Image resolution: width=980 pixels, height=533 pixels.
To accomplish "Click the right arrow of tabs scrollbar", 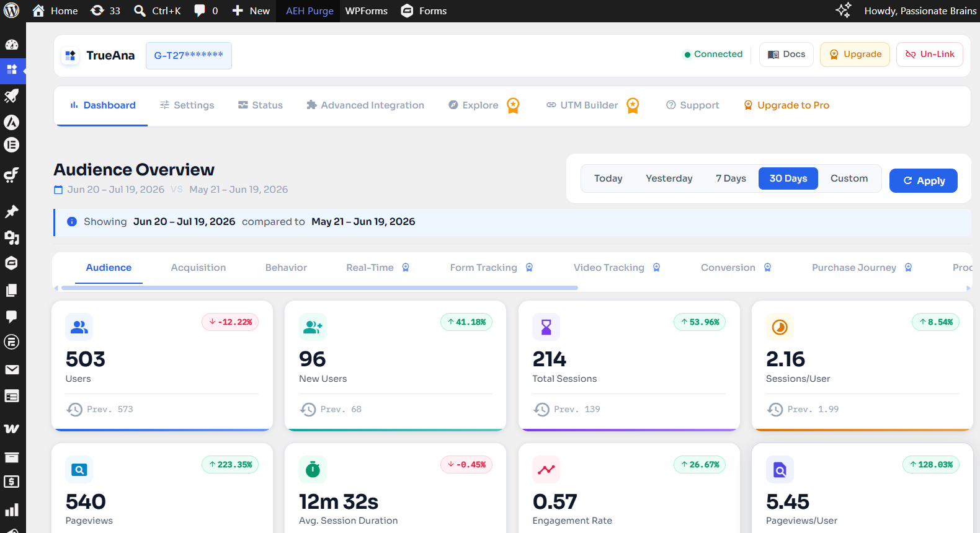I will coord(968,288).
